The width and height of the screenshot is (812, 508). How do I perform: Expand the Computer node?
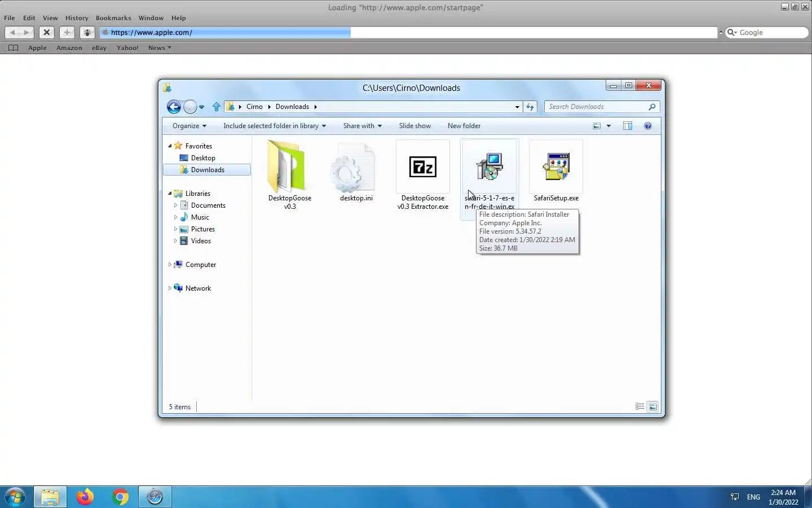(x=170, y=265)
